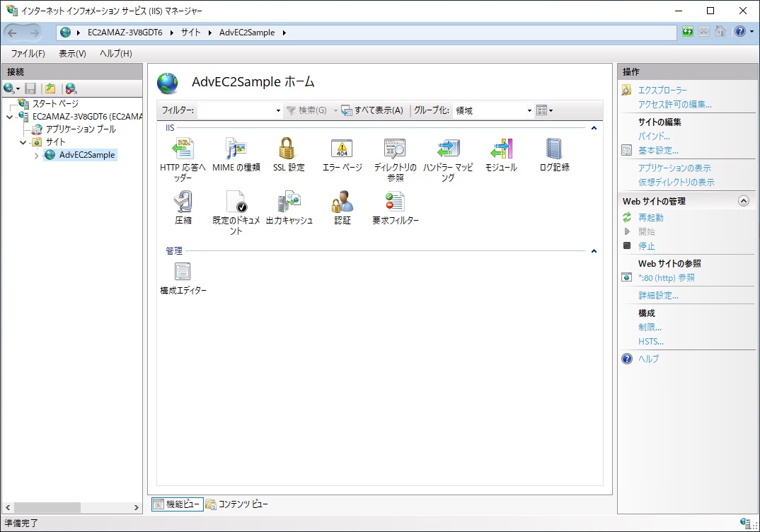Open the ディレクトリの参照 feature icon
Image resolution: width=760 pixels, height=532 pixels.
[395, 149]
